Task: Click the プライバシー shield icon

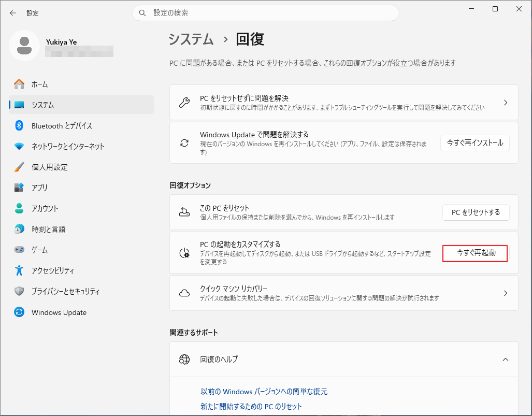Action: [19, 291]
